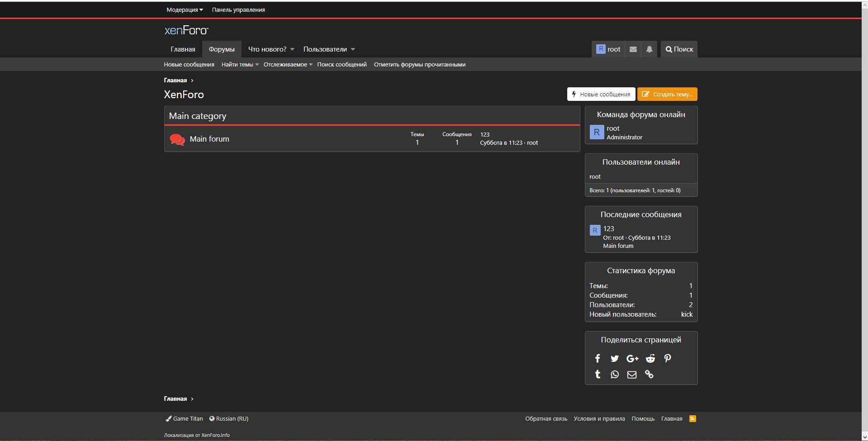Click the Поиск search button
868x441 pixels.
point(679,49)
